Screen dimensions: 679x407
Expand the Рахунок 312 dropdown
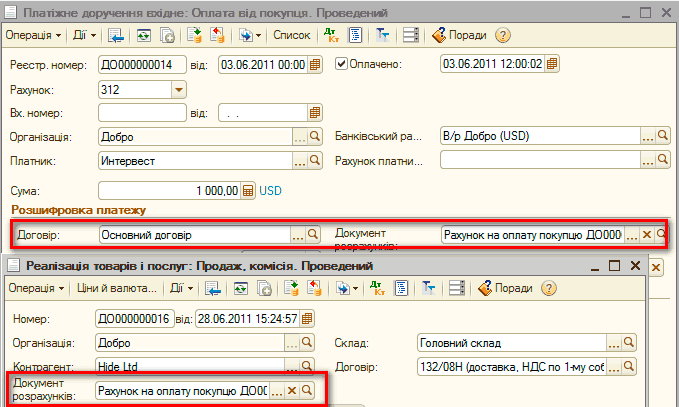179,89
